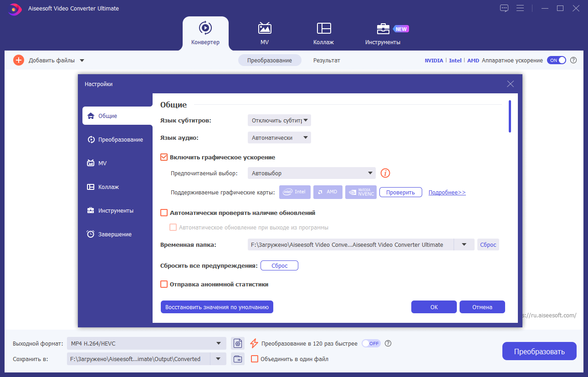The image size is (588, 377).
Task: Open the feedback chat icon in title bar
Action: 504,8
